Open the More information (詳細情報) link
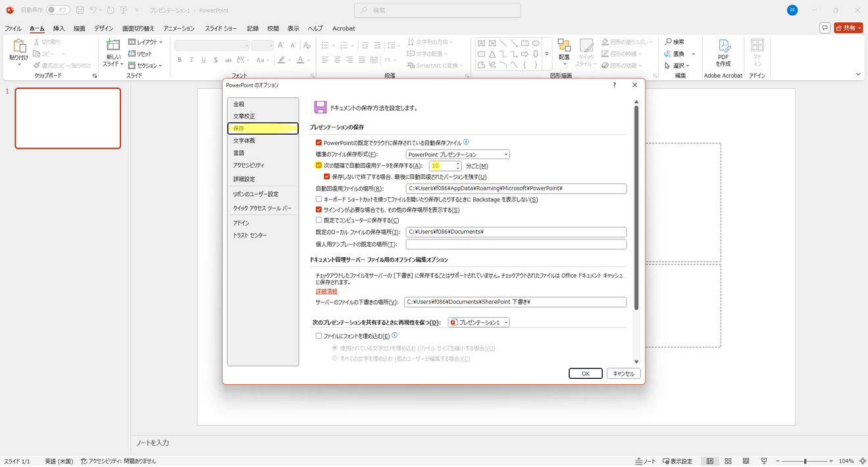 tap(326, 291)
